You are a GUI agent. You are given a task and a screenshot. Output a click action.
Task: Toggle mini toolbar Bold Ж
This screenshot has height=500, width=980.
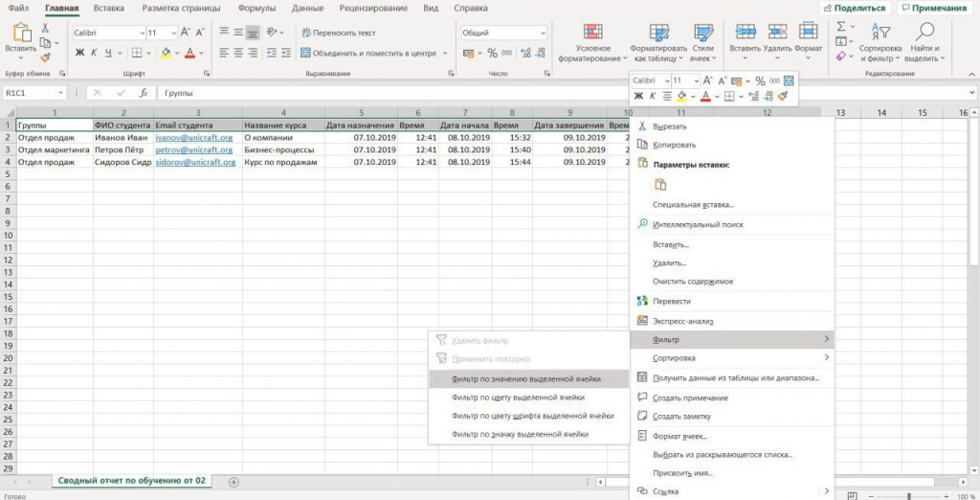pos(638,97)
